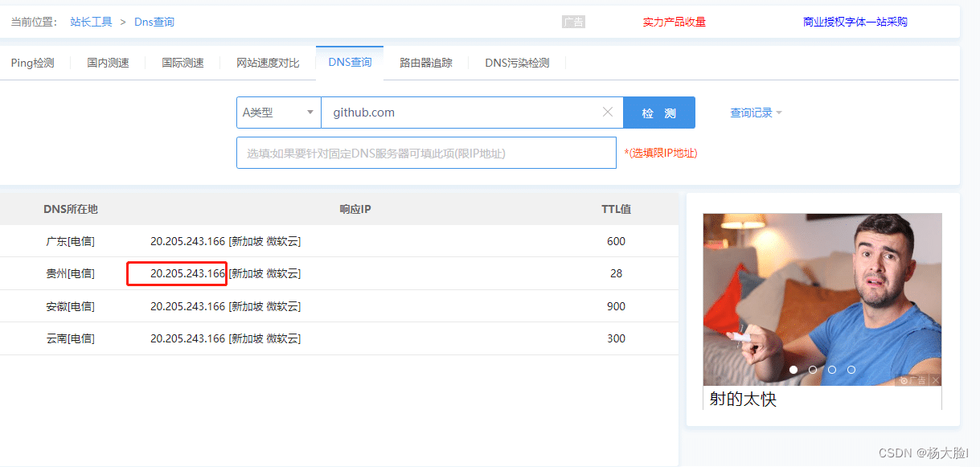Open the 路由器追踪 tab

[x=426, y=63]
